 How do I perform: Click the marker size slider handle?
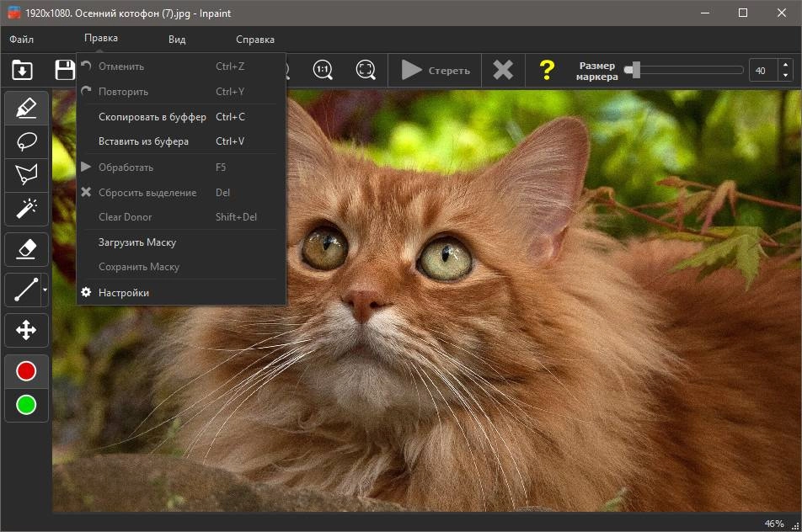pyautogui.click(x=634, y=70)
